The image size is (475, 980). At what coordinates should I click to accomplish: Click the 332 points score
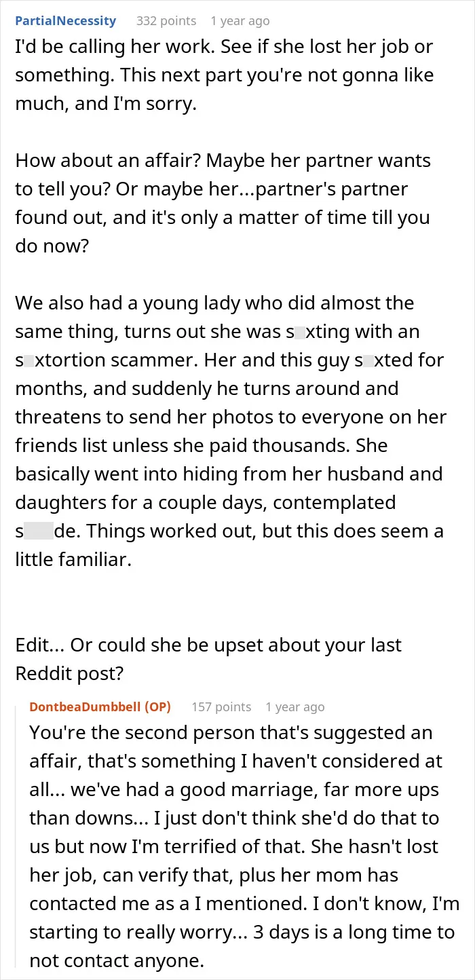166,21
